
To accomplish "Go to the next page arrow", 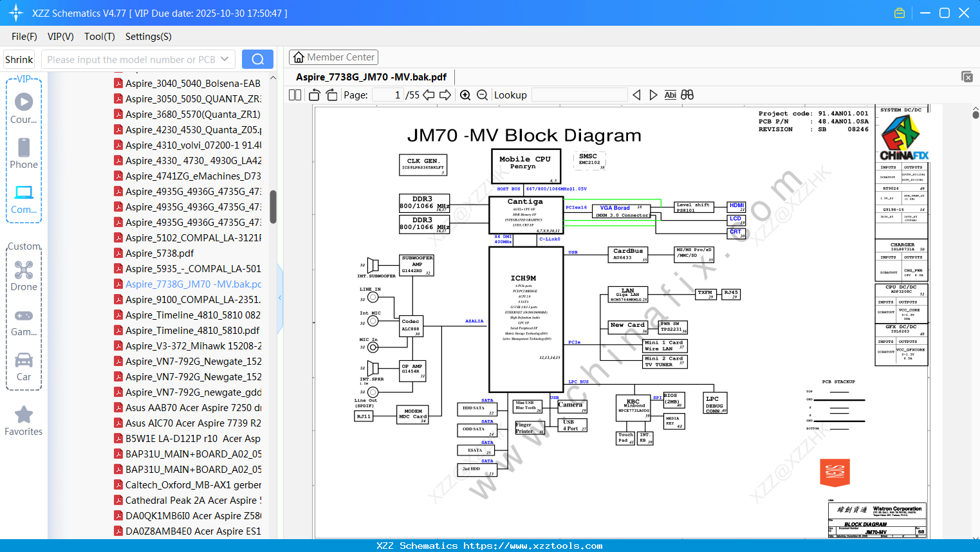I will click(445, 95).
